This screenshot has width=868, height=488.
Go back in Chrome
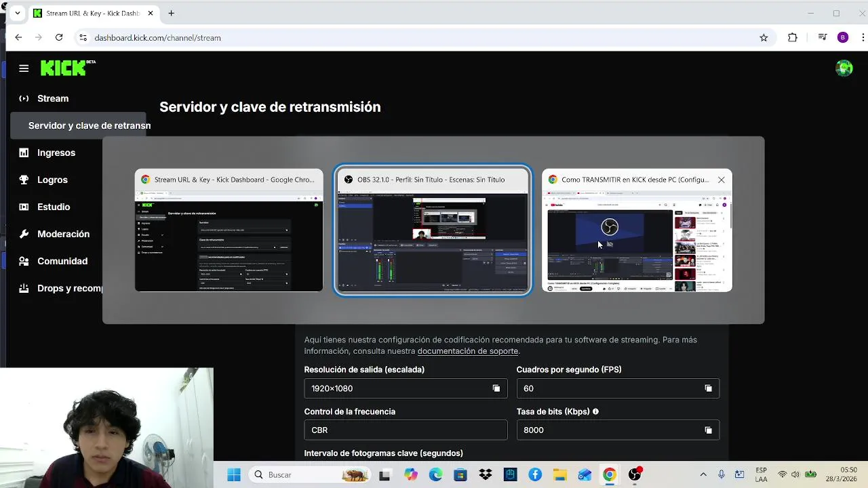18,38
